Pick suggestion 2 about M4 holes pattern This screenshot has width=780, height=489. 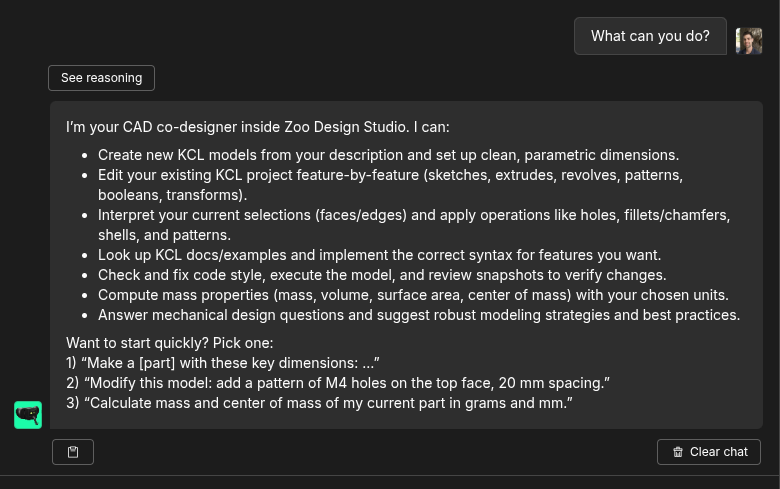tap(337, 383)
